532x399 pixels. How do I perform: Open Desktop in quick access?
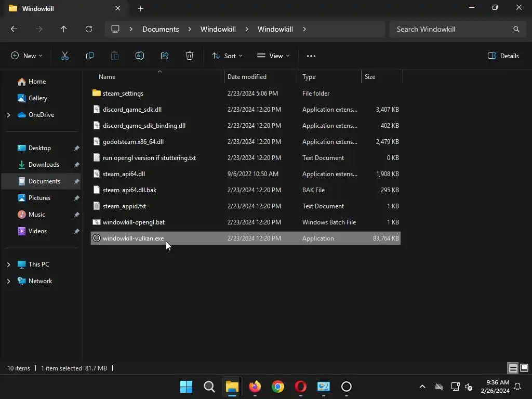click(x=41, y=148)
